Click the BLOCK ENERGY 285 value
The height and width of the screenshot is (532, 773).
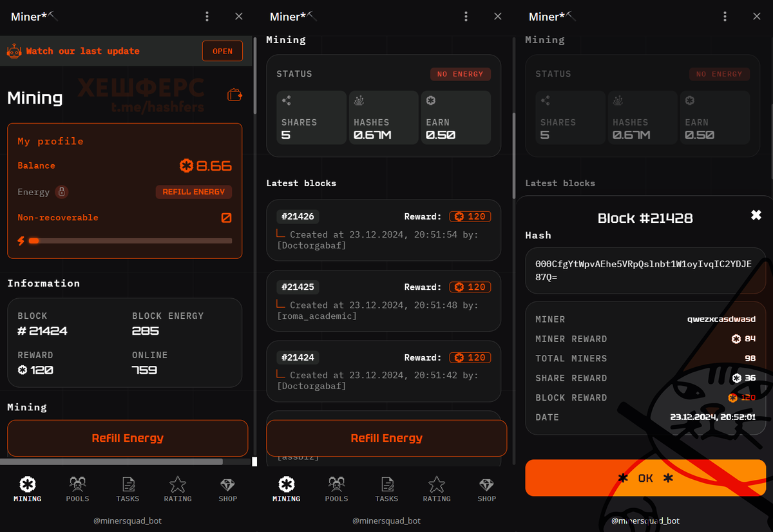point(146,331)
